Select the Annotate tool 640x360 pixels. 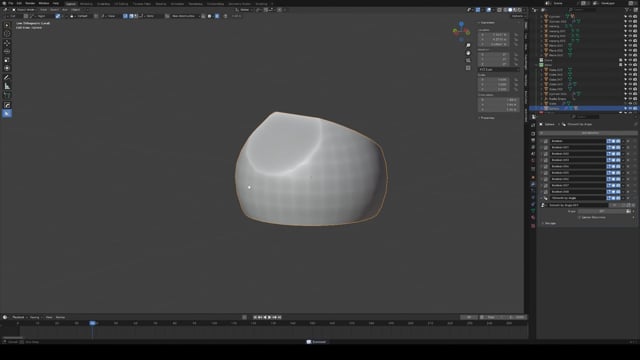(7, 78)
